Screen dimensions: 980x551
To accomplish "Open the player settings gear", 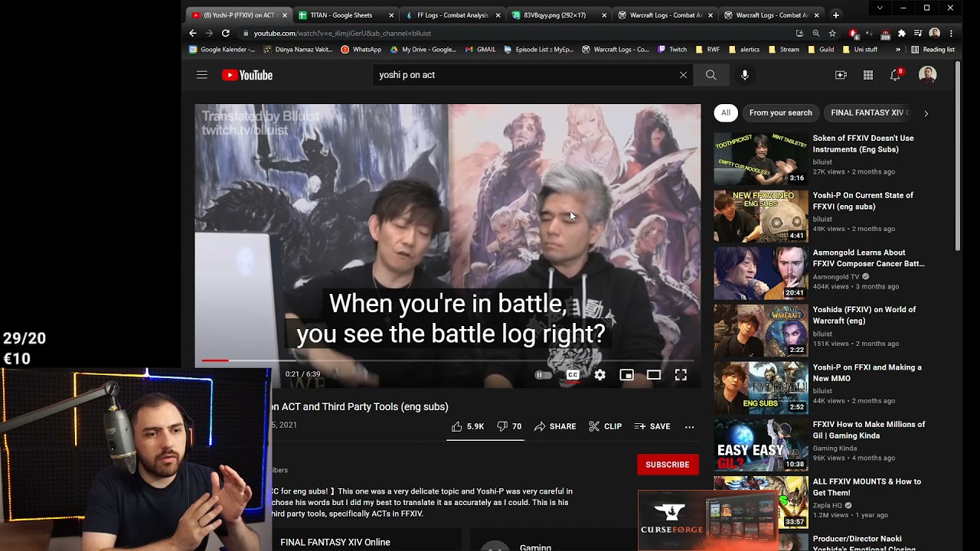I will (x=599, y=375).
